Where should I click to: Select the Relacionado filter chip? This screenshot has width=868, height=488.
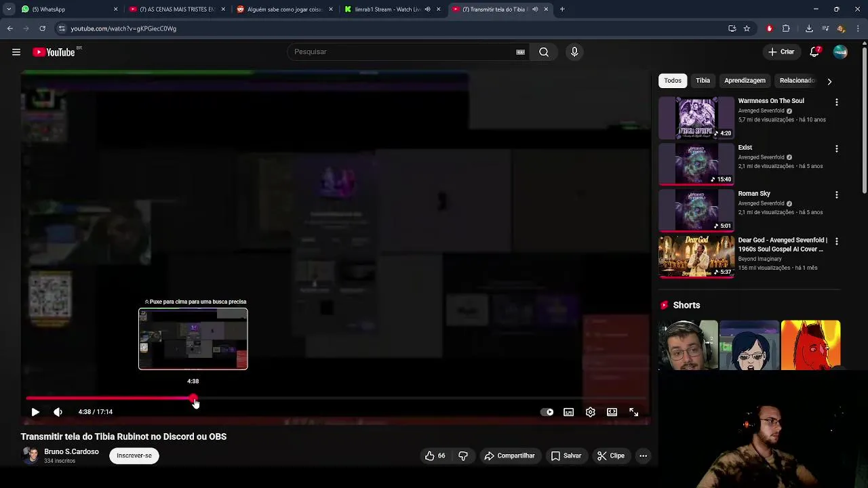(797, 81)
